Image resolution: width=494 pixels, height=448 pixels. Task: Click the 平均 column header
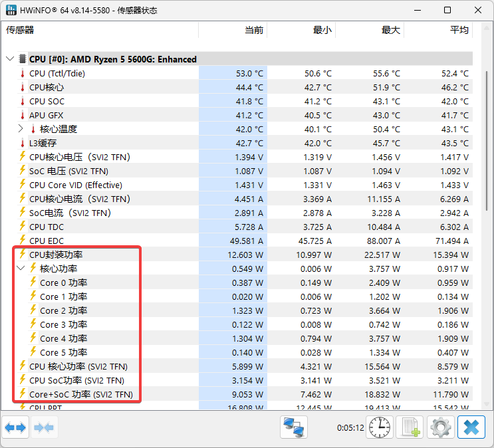pyautogui.click(x=459, y=30)
